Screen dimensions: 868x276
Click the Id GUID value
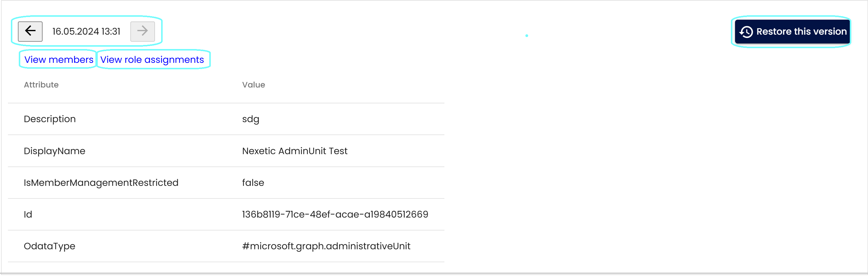tap(335, 215)
